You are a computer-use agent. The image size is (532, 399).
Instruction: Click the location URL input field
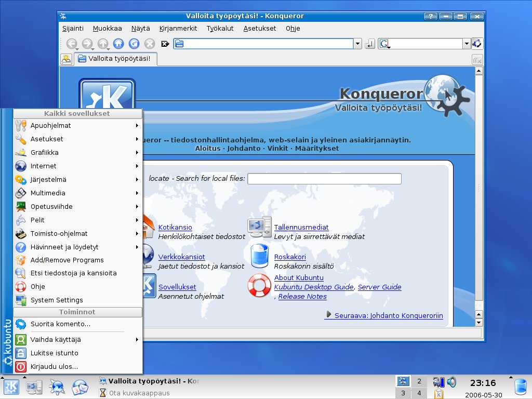tap(263, 44)
